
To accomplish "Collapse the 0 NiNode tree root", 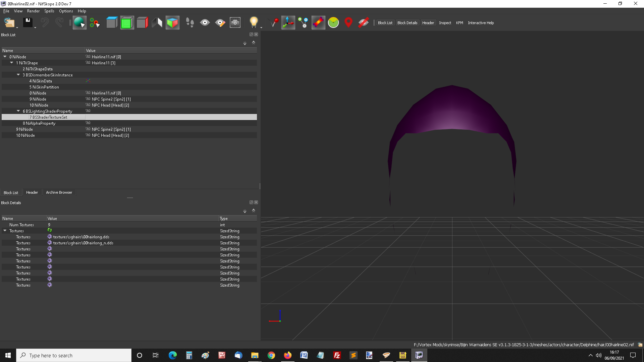I will 5,57.
